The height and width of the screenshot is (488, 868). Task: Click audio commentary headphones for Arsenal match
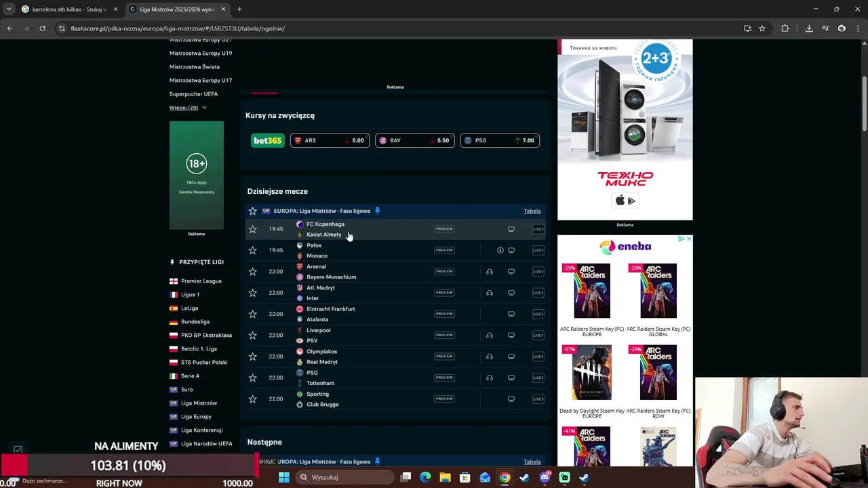tap(489, 271)
